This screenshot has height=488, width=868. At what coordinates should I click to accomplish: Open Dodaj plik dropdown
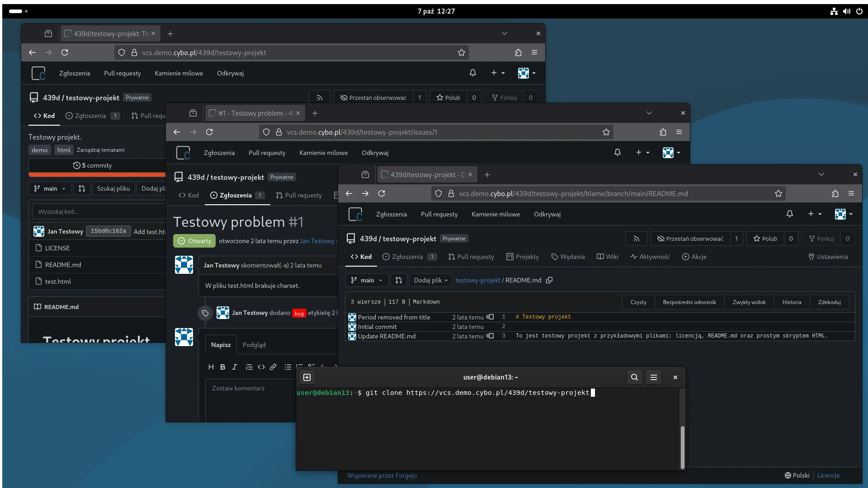(x=430, y=280)
